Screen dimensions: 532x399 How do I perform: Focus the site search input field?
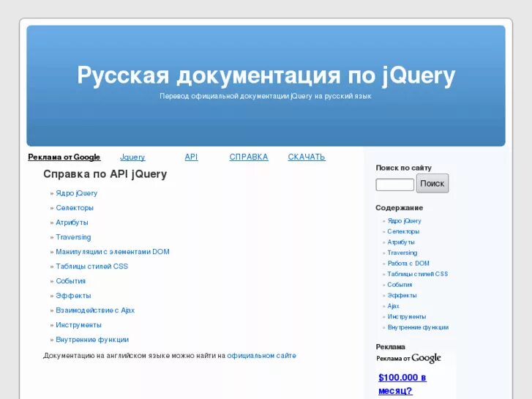tap(395, 184)
